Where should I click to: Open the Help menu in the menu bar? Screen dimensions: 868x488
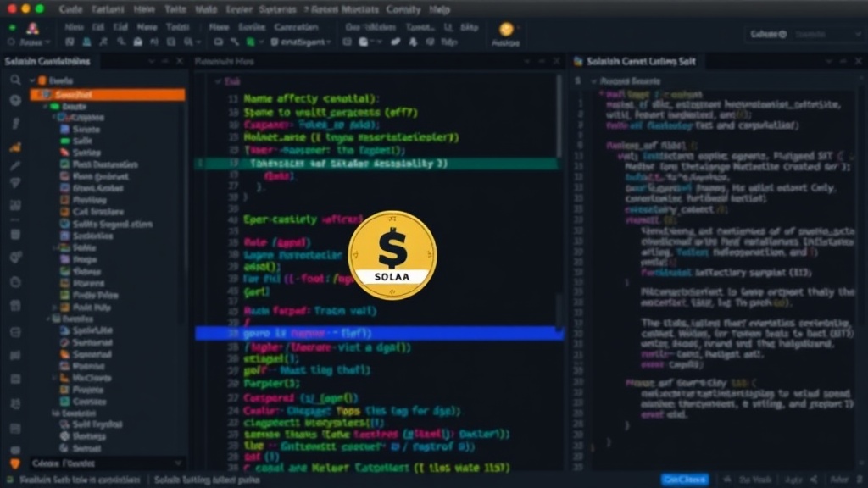[x=440, y=9]
